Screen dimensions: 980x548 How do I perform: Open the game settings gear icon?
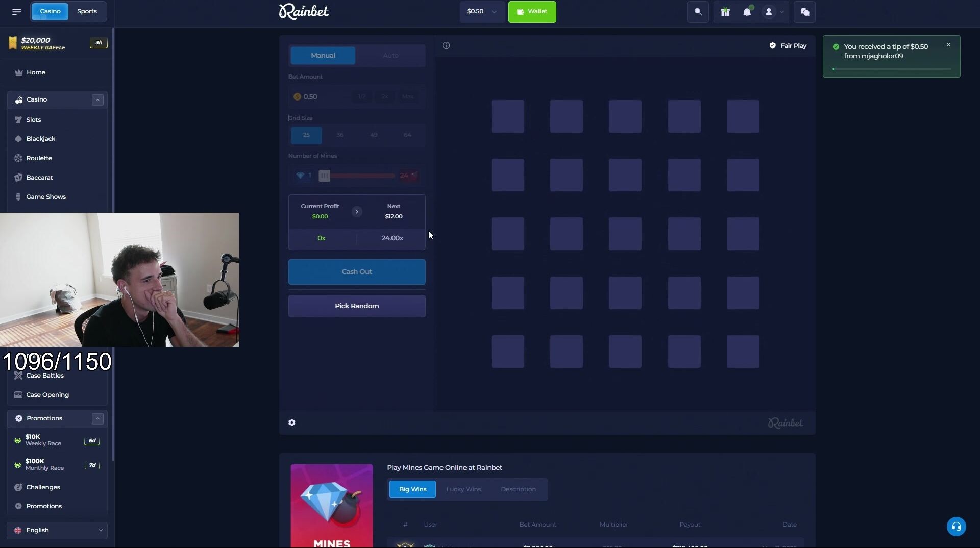(292, 422)
